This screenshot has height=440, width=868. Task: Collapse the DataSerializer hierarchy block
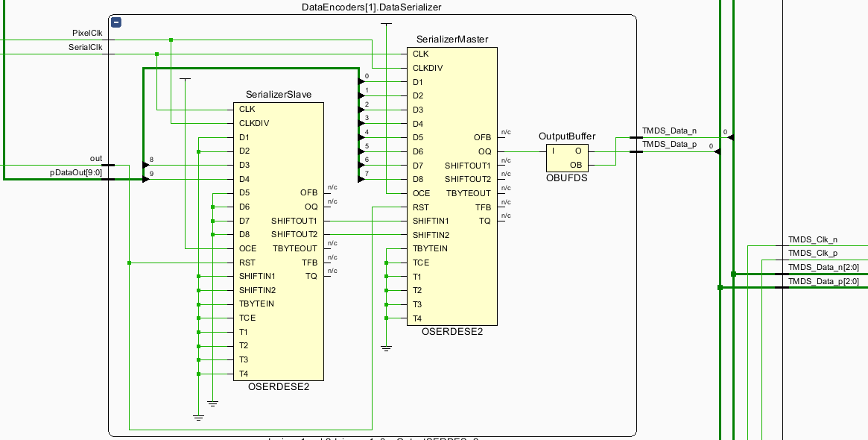[116, 22]
